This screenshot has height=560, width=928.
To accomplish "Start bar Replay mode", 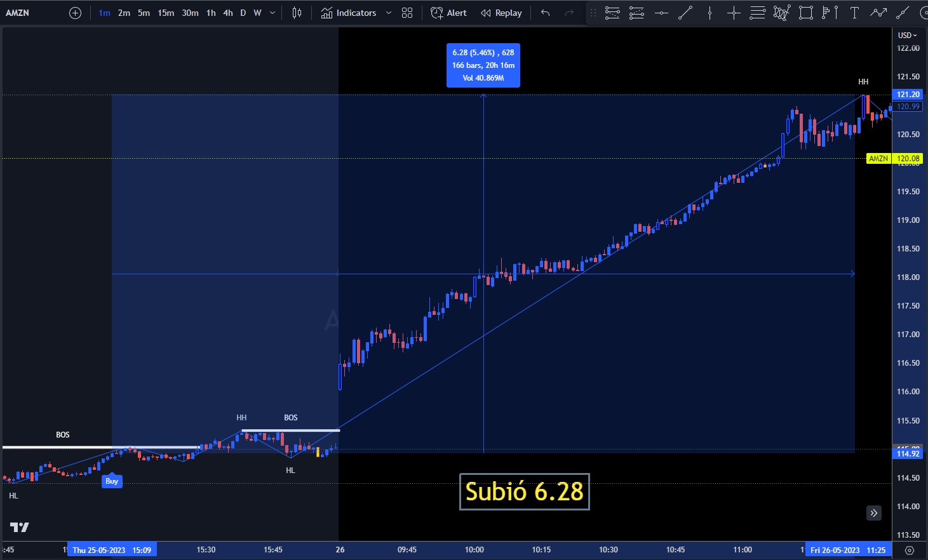I will tap(501, 13).
